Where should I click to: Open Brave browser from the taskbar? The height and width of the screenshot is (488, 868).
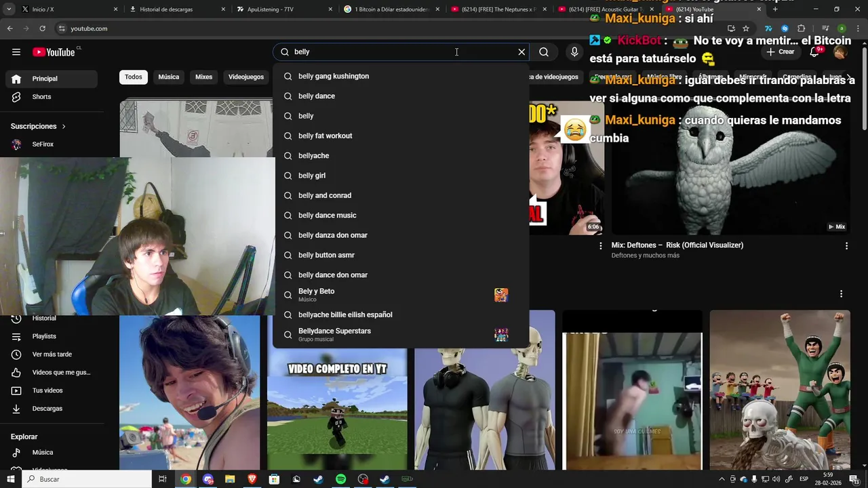[x=252, y=479]
